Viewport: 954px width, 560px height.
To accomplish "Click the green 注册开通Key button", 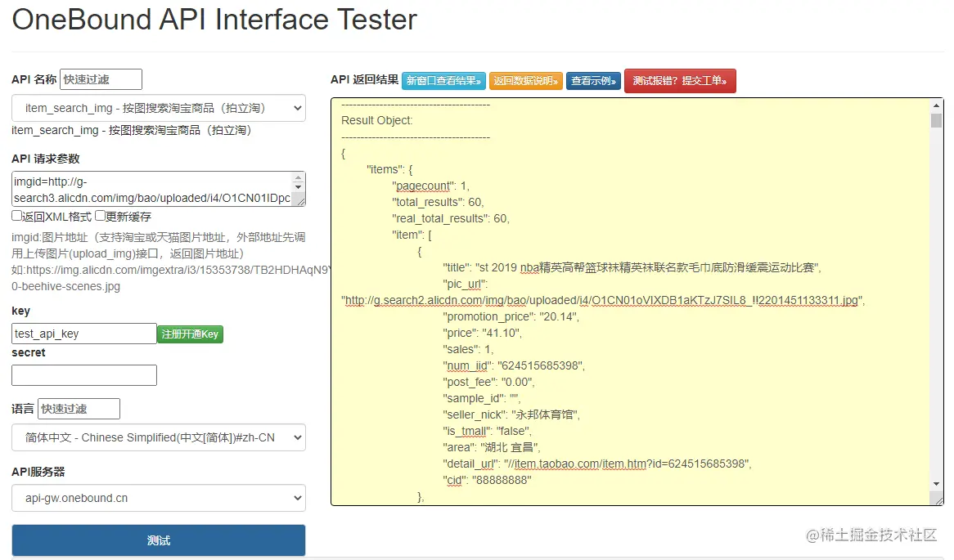I will point(190,334).
